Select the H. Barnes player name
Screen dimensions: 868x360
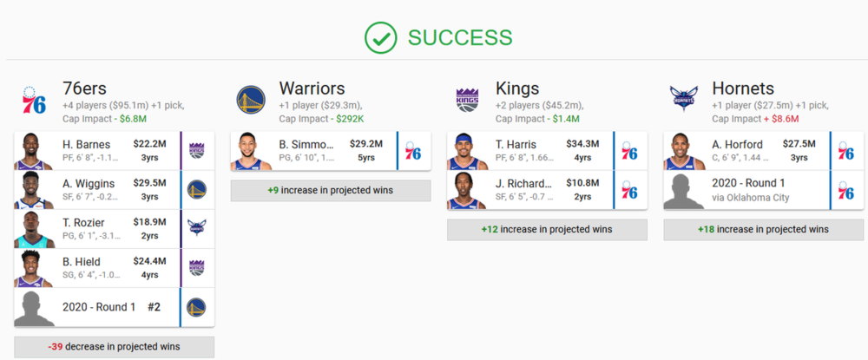(85, 143)
